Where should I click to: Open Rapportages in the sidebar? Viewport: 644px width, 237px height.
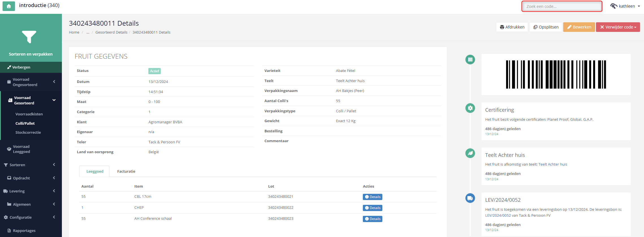point(24,231)
